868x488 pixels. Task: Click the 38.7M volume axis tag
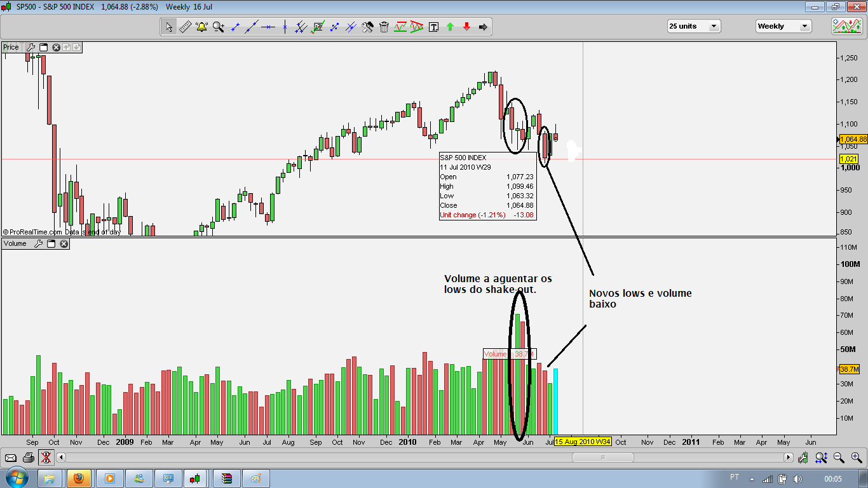[849, 369]
